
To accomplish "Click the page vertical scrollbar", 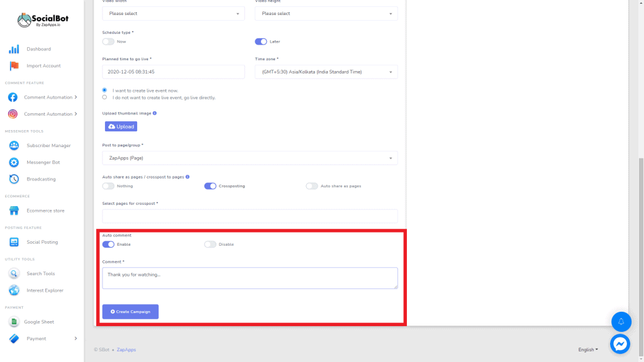I will point(641,256).
